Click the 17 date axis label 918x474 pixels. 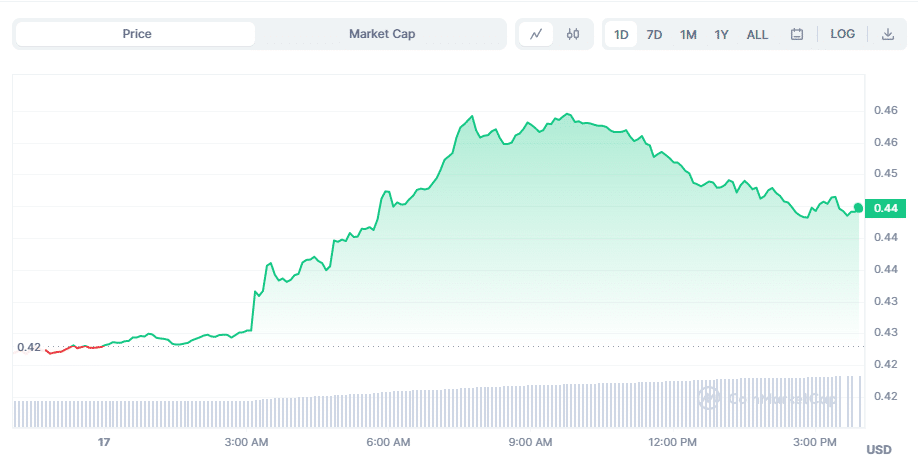(104, 442)
